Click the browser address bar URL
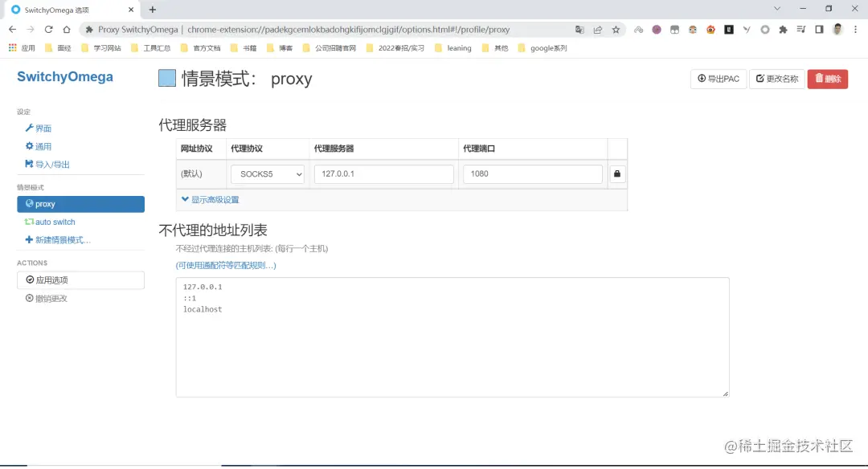 [348, 30]
